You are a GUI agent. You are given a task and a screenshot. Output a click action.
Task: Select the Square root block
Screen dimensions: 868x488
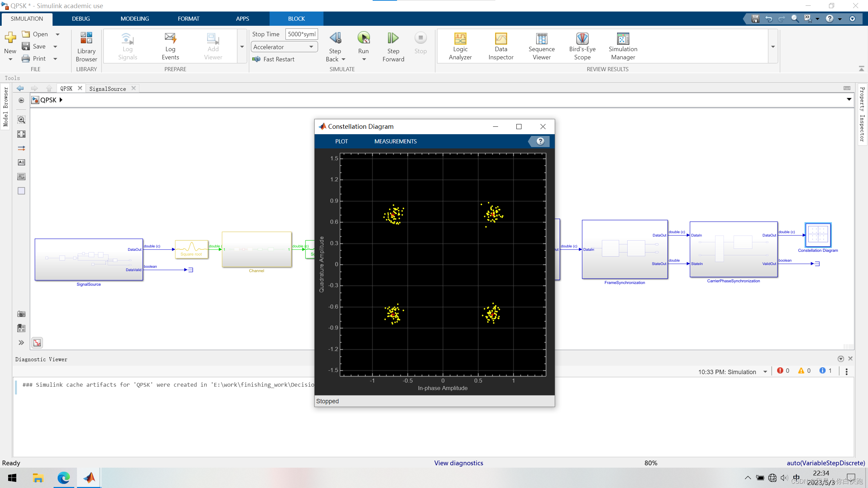(191, 249)
